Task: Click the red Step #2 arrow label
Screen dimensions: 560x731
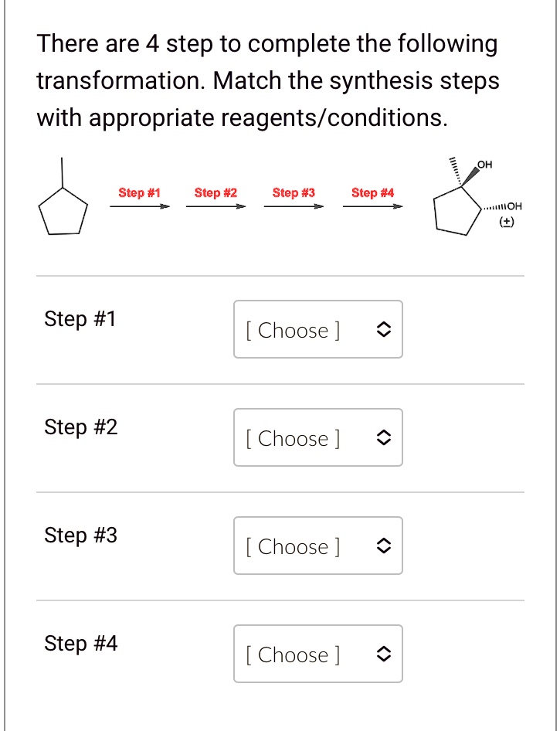Action: click(216, 192)
